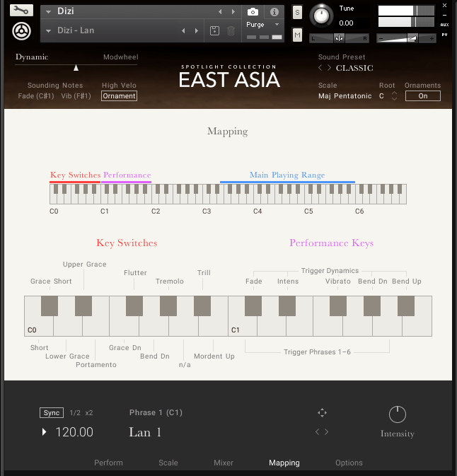Click the C0 key on key switches keyboard
Viewport: 457px width, 476px height.
39,326
